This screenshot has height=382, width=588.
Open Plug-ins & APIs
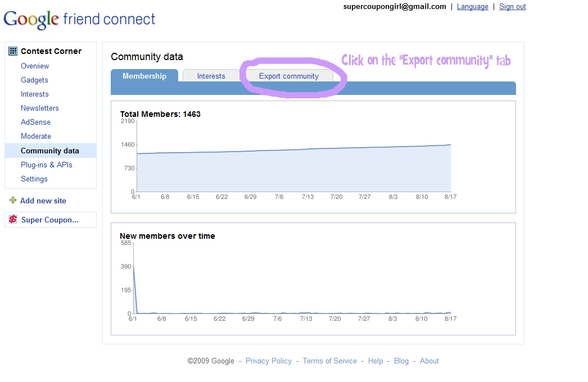pos(47,165)
